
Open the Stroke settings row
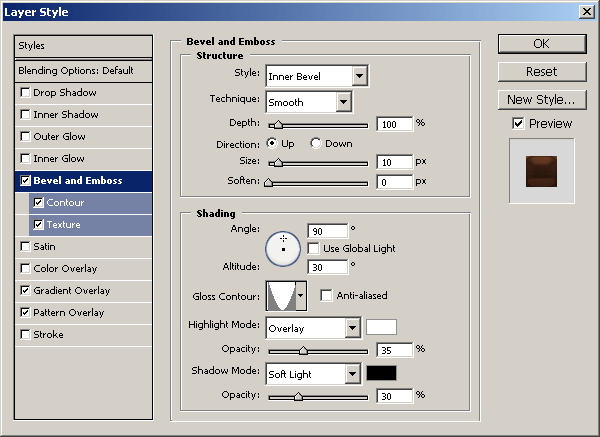coord(83,334)
